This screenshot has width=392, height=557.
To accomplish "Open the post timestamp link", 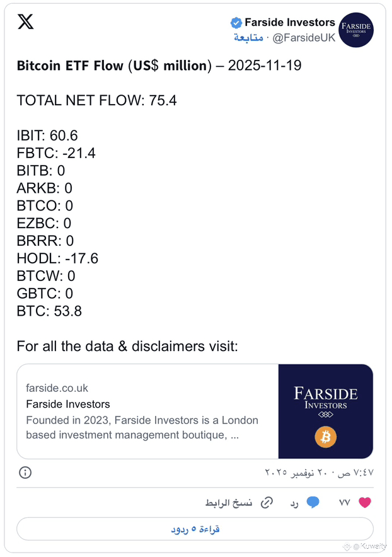I will (x=320, y=473).
